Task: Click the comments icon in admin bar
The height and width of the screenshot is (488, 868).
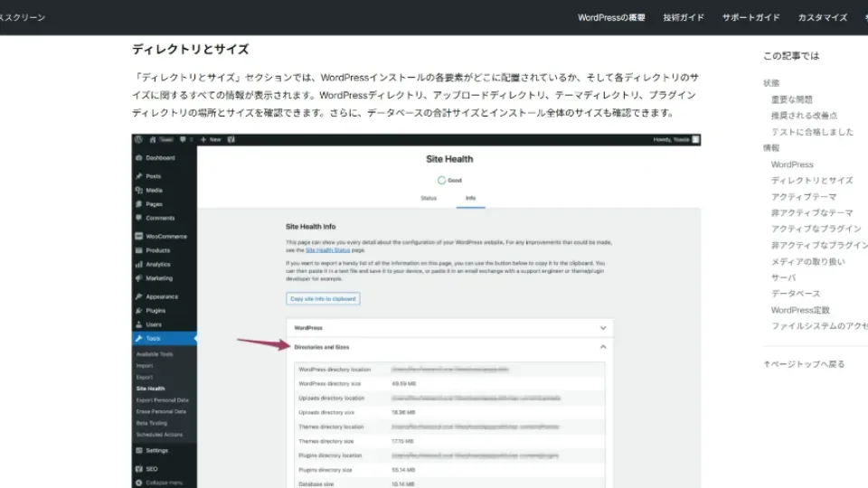Action: coord(184,139)
